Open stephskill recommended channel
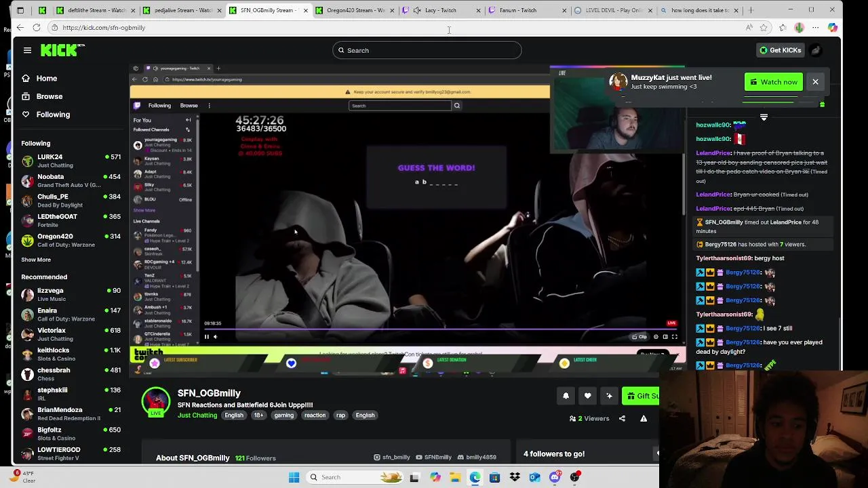The image size is (868, 488). click(71, 394)
